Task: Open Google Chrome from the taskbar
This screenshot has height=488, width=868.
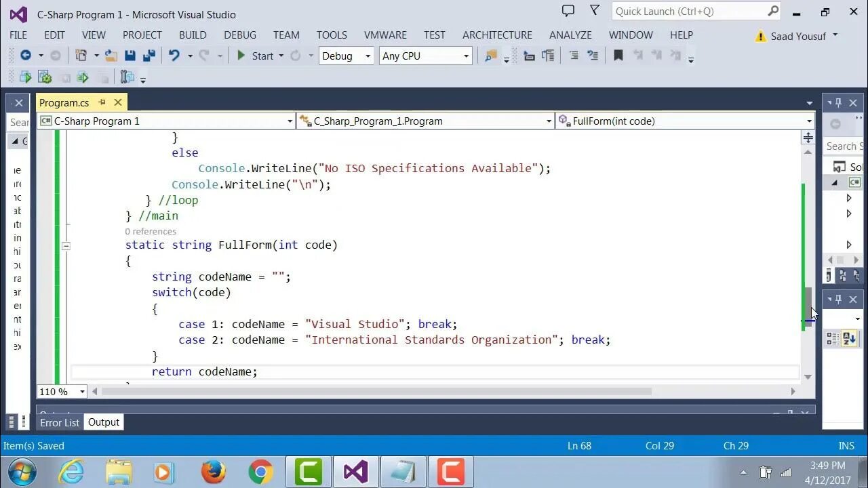Action: (260, 471)
